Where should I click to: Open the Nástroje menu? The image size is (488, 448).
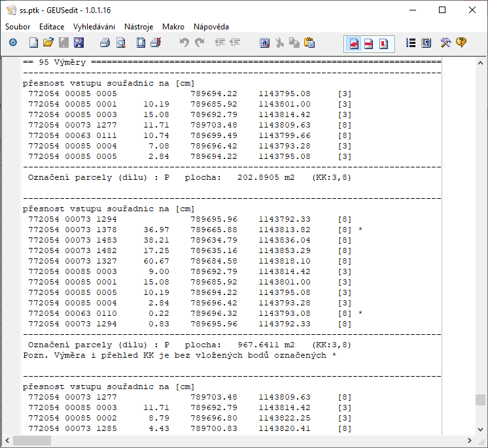click(139, 27)
